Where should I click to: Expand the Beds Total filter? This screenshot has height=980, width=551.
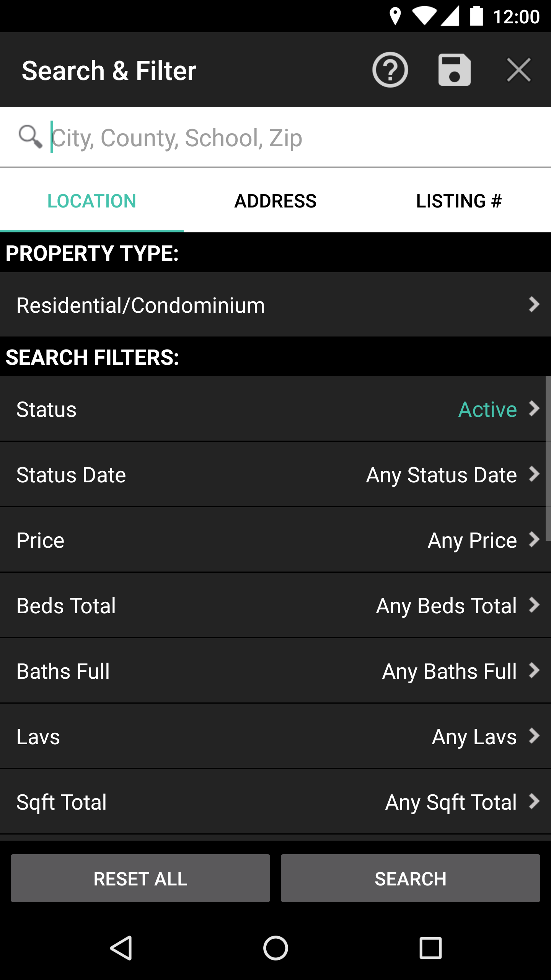pos(275,605)
